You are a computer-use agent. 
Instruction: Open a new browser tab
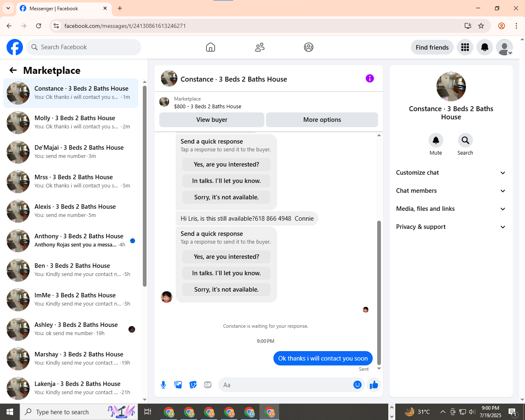click(120, 8)
